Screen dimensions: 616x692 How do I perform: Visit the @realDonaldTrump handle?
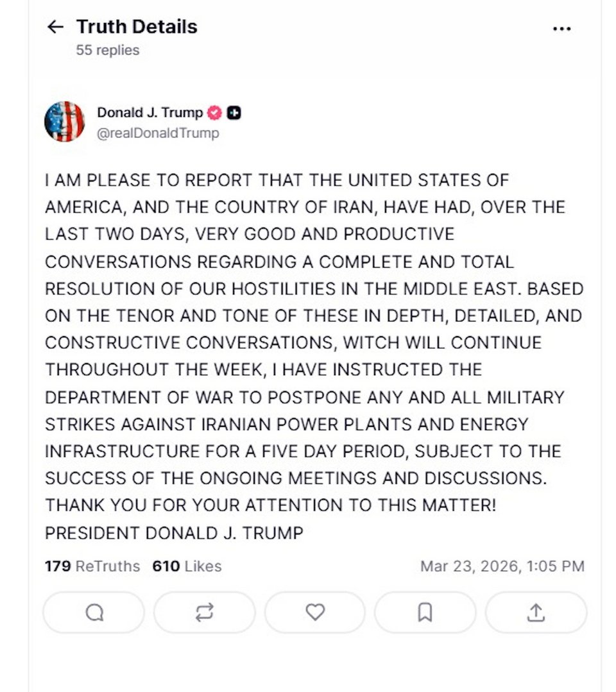[158, 133]
